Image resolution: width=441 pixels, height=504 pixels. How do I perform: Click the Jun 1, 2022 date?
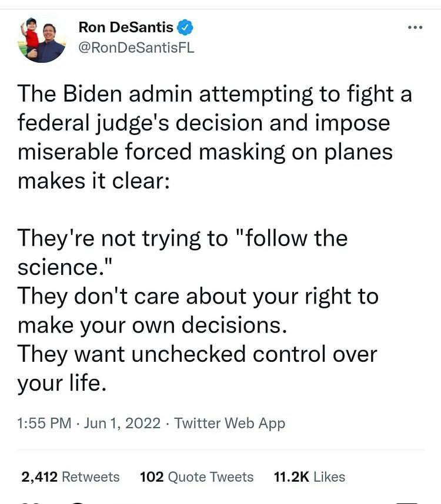[x=122, y=423]
